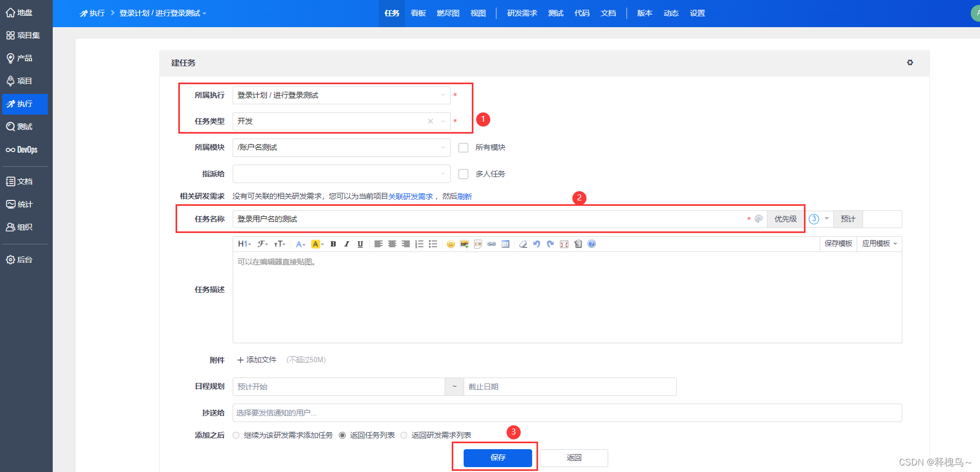Clear formatting with eraser icon
Viewport: 980px width, 472px height.
pyautogui.click(x=523, y=244)
